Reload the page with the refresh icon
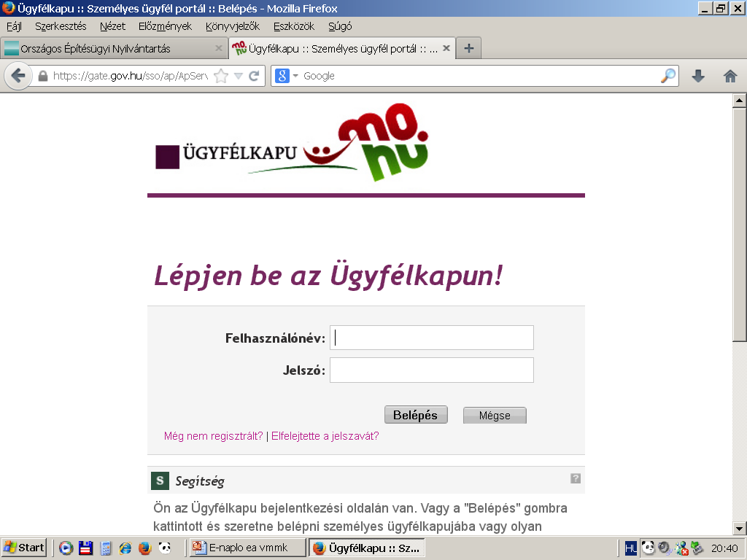 point(254,76)
